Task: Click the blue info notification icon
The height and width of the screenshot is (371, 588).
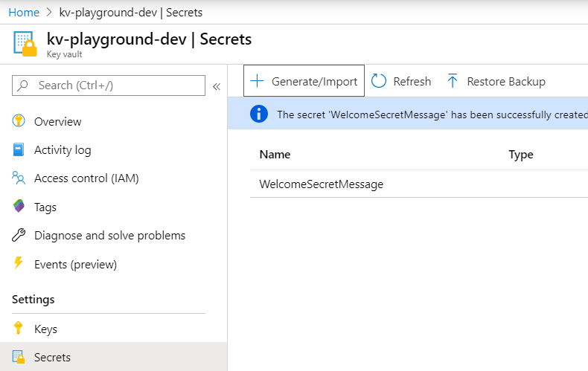Action: 258,114
